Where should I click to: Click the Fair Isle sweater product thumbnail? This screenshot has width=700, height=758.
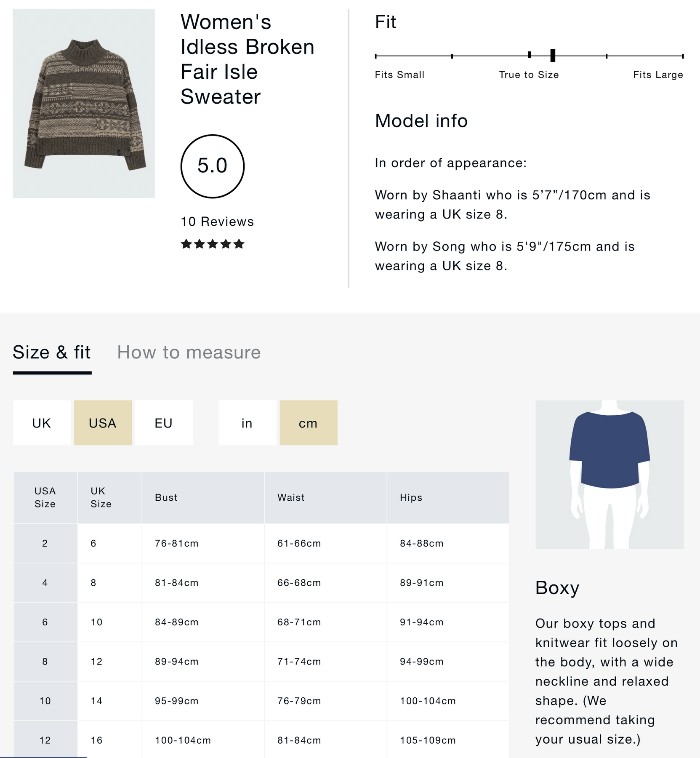pyautogui.click(x=84, y=104)
